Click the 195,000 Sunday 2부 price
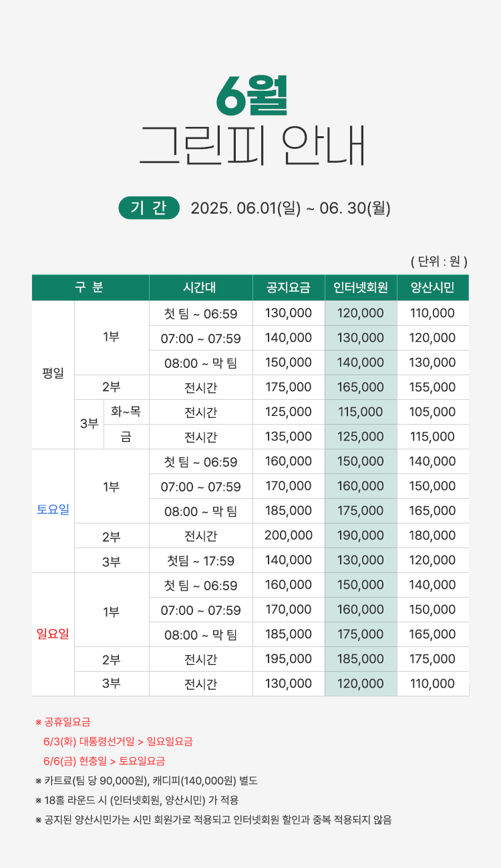Viewport: 501px width, 868px height. click(x=289, y=659)
